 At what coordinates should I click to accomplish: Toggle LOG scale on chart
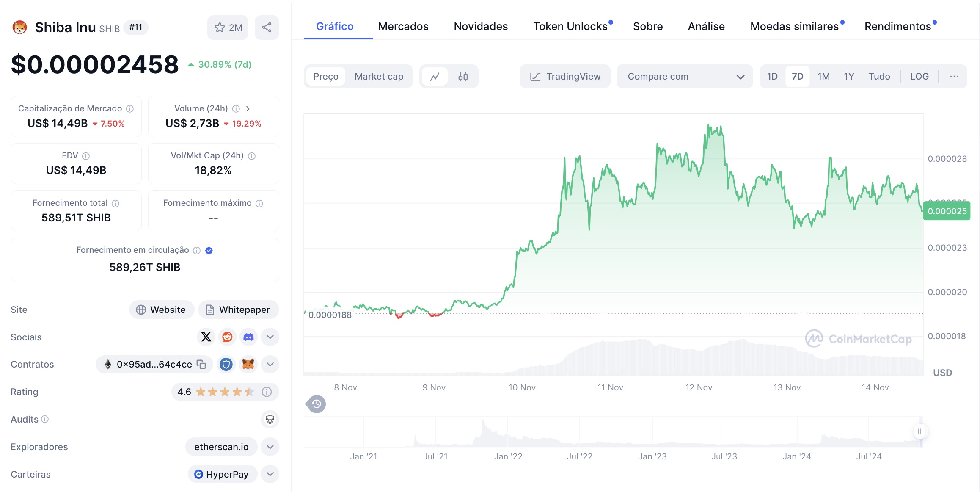click(919, 77)
